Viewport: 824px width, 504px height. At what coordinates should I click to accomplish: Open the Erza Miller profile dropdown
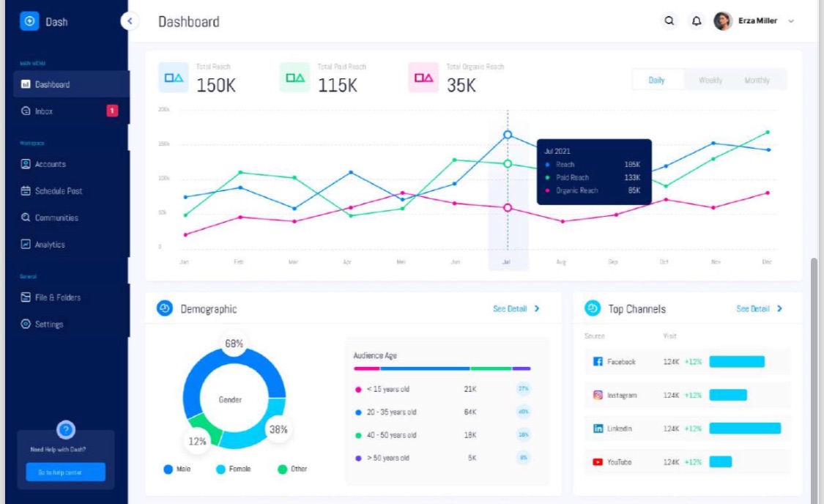tap(791, 21)
